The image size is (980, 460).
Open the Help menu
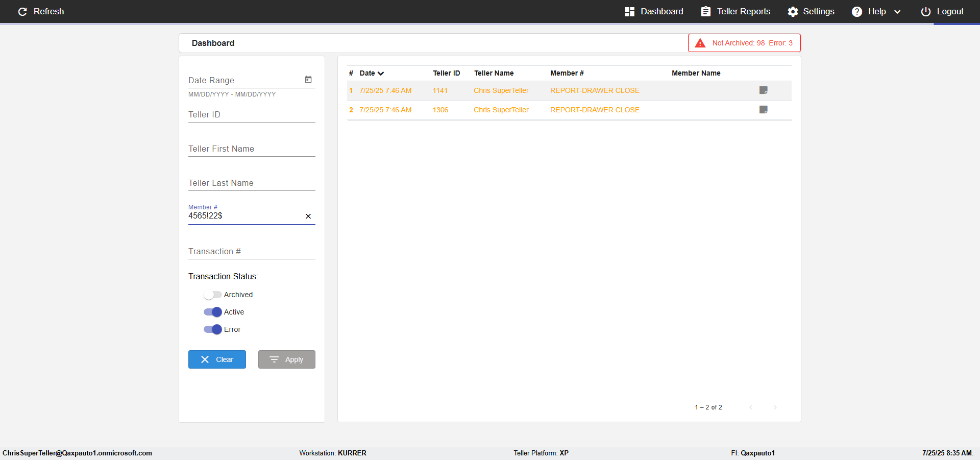click(x=876, y=11)
